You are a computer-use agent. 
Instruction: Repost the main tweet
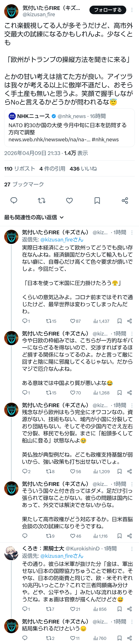(x=41, y=200)
